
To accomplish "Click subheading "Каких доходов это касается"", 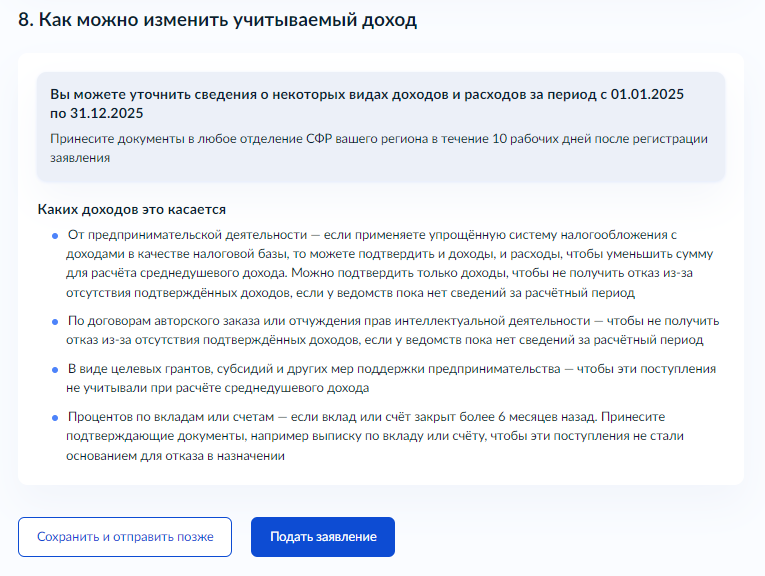I will (x=131, y=210).
